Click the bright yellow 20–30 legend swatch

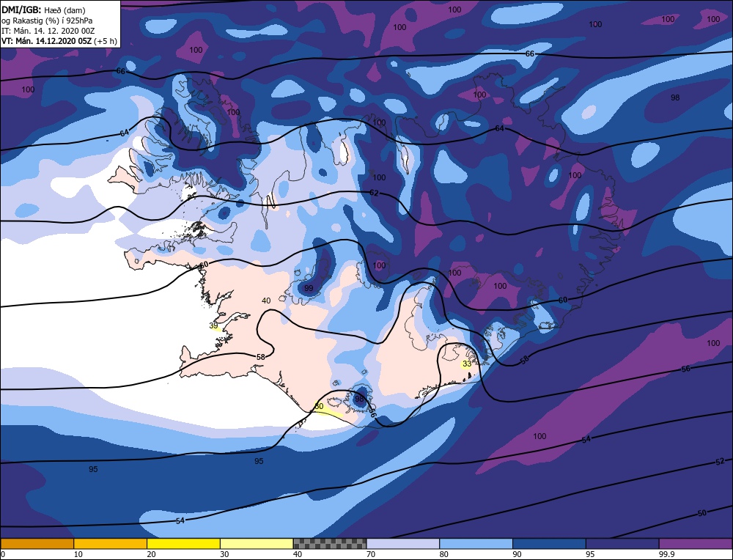click(183, 543)
